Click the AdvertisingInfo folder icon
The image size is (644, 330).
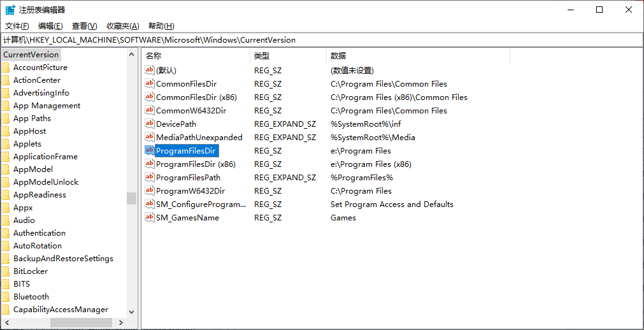5,93
